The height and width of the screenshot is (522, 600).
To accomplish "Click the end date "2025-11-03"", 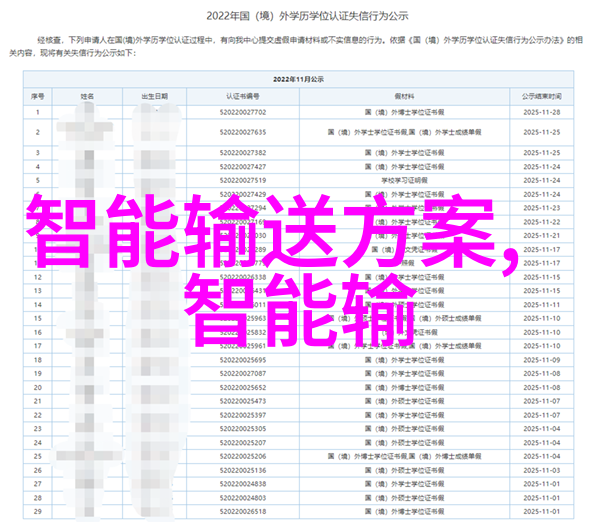I will [x=542, y=470].
